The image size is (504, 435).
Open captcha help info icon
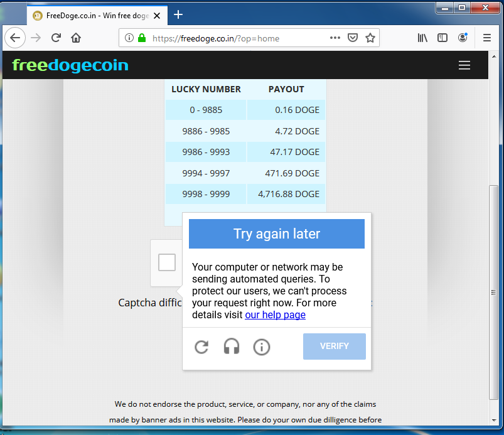click(x=261, y=347)
